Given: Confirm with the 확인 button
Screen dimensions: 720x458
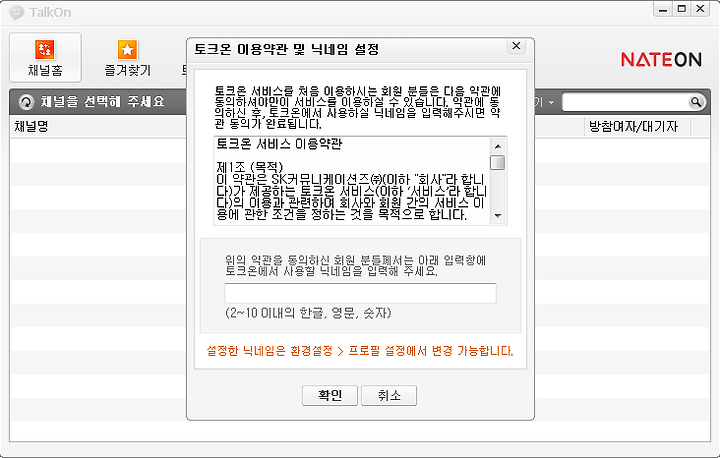Looking at the screenshot, I should 330,396.
